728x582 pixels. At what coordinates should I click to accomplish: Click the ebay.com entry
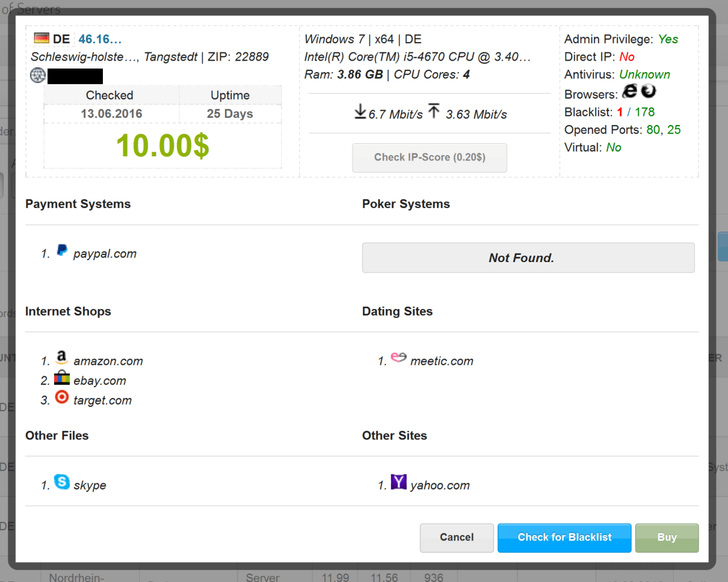(100, 381)
